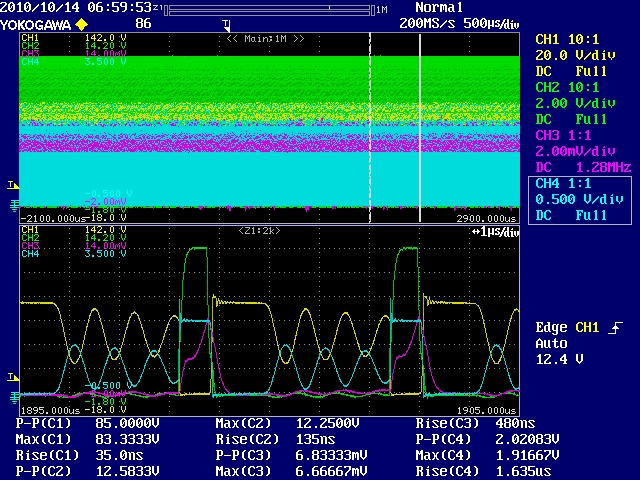Click the trigger level marker left of the zoom window
Image resolution: width=640 pixels, height=480 pixels.
[x=12, y=376]
